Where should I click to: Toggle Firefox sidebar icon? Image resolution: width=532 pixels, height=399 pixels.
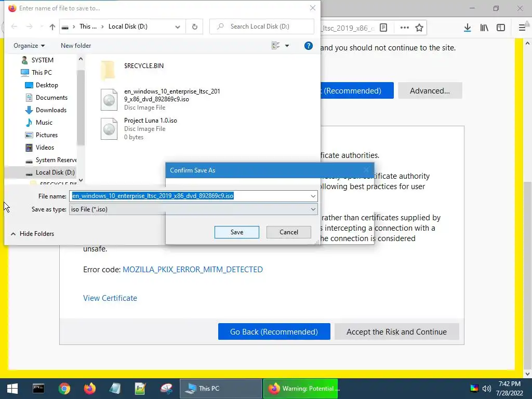point(501,28)
